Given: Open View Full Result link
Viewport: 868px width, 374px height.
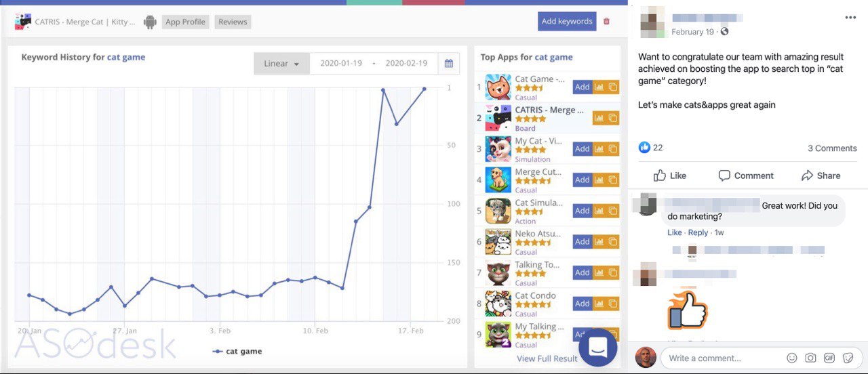Looking at the screenshot, I should [547, 358].
